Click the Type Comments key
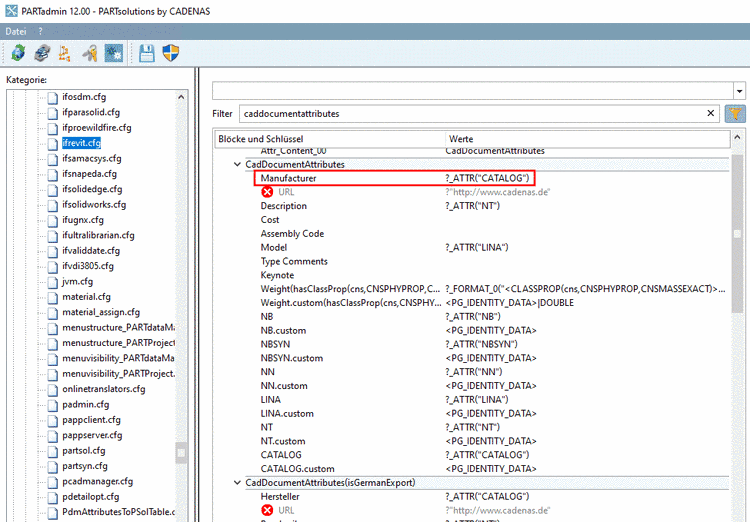This screenshot has width=750, height=522. coord(294,261)
